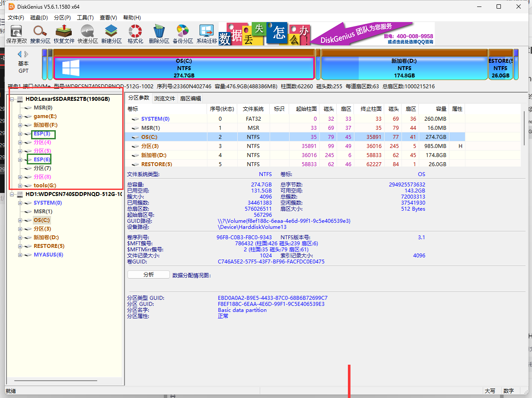Select MSR(0) in the HD0 tree
Viewport: 532px width, 398px height.
[43, 108]
